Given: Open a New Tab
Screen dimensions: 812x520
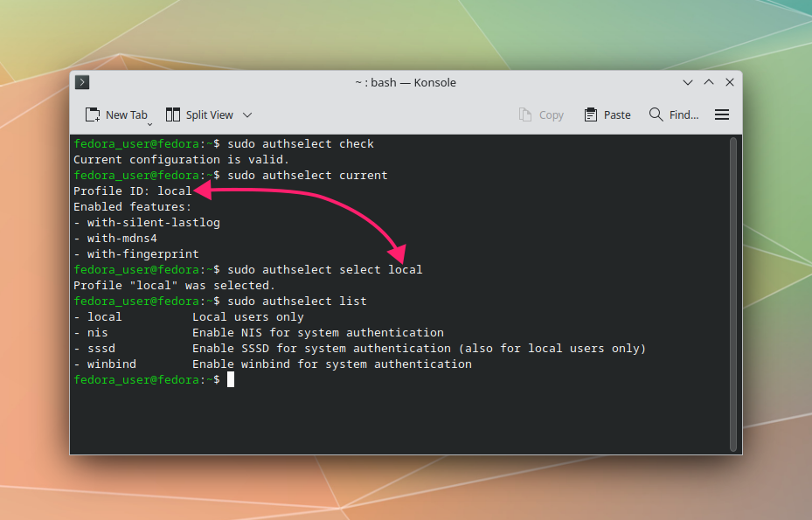Looking at the screenshot, I should click(116, 115).
